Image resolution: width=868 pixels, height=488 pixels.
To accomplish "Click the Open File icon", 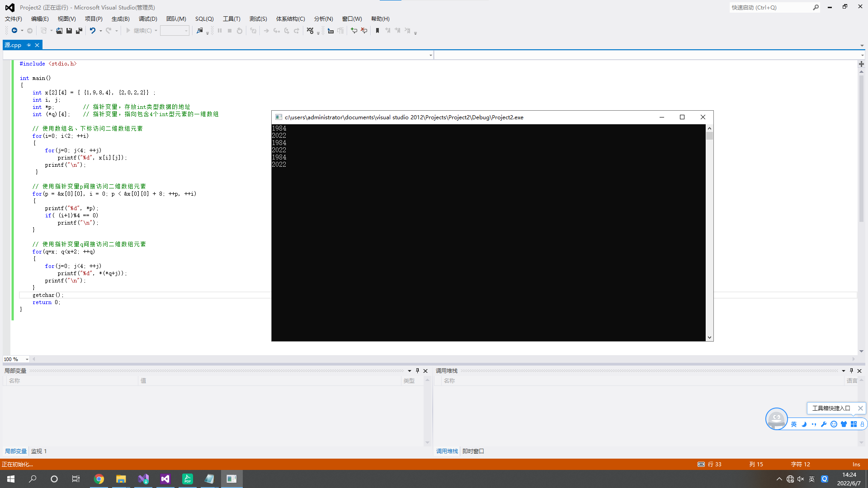I will (x=59, y=31).
